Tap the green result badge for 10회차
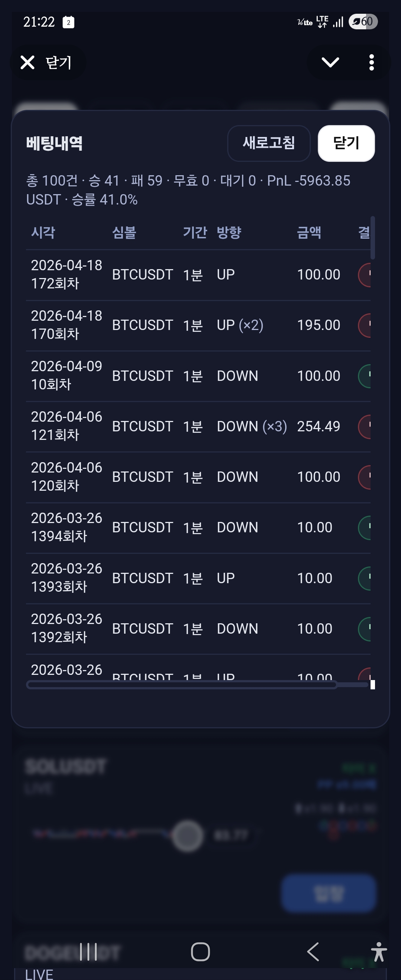This screenshot has height=980, width=401. pos(365,376)
